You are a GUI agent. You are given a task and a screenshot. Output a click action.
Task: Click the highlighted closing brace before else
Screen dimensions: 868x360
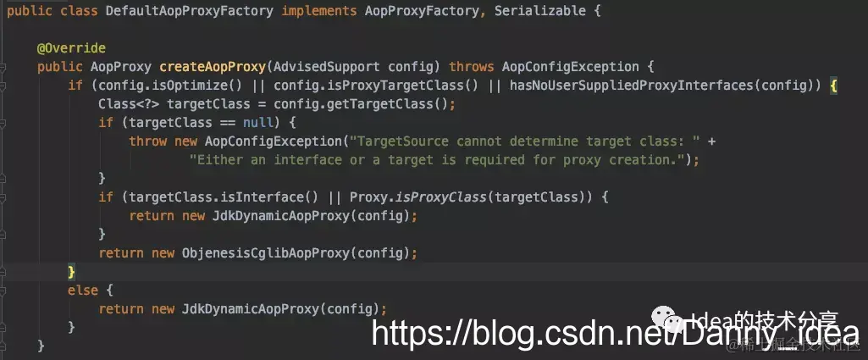[x=71, y=272]
